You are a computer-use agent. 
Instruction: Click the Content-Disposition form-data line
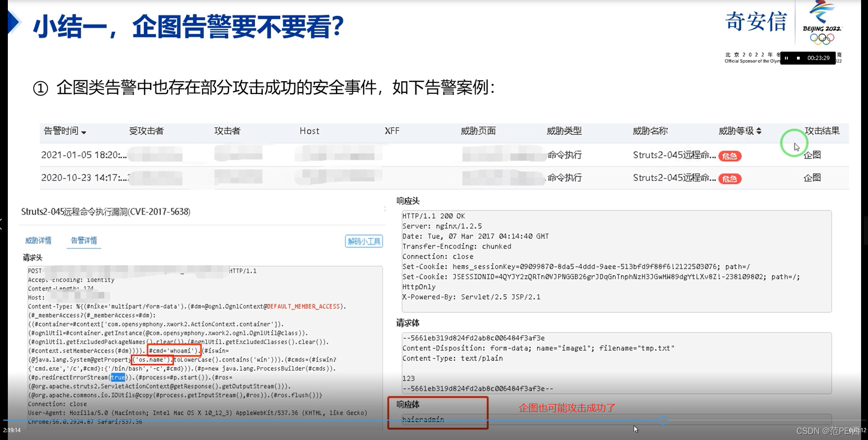point(538,348)
